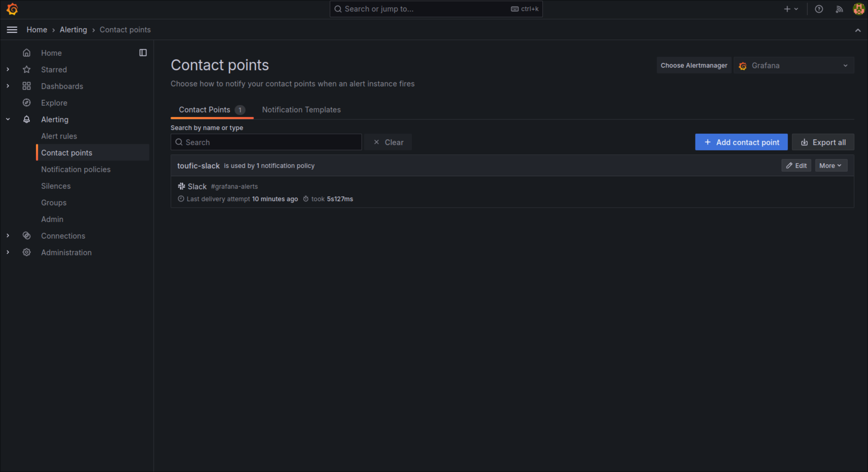The width and height of the screenshot is (868, 472).
Task: Click the Slack integration icon
Action: point(181,186)
